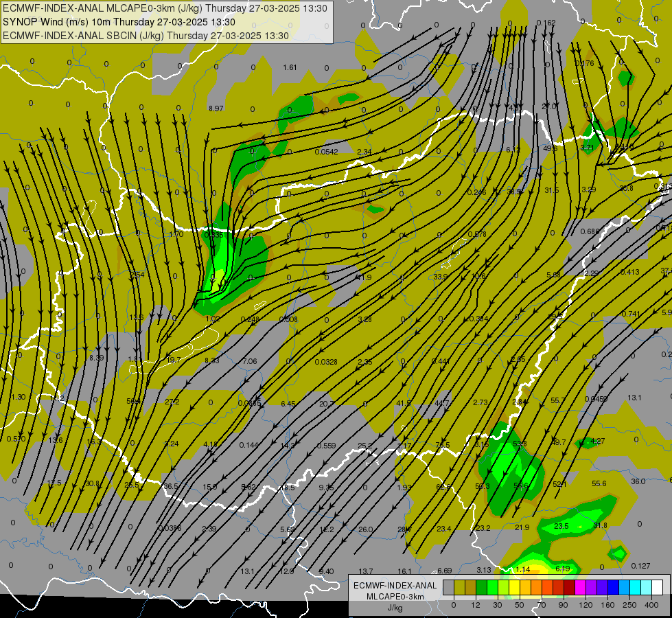Click the map value 23.4
The image size is (672, 618).
click(x=443, y=529)
